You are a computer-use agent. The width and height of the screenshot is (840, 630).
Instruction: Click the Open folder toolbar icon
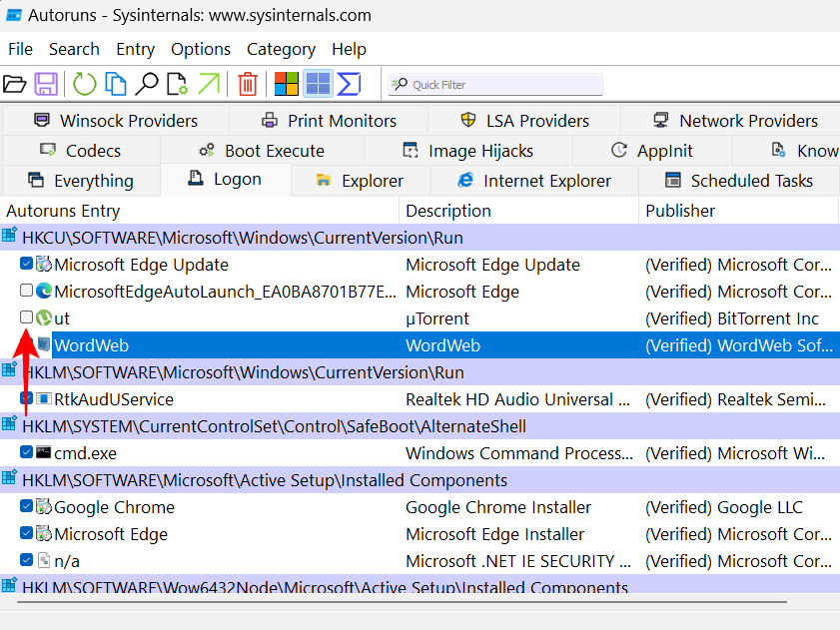[x=15, y=84]
